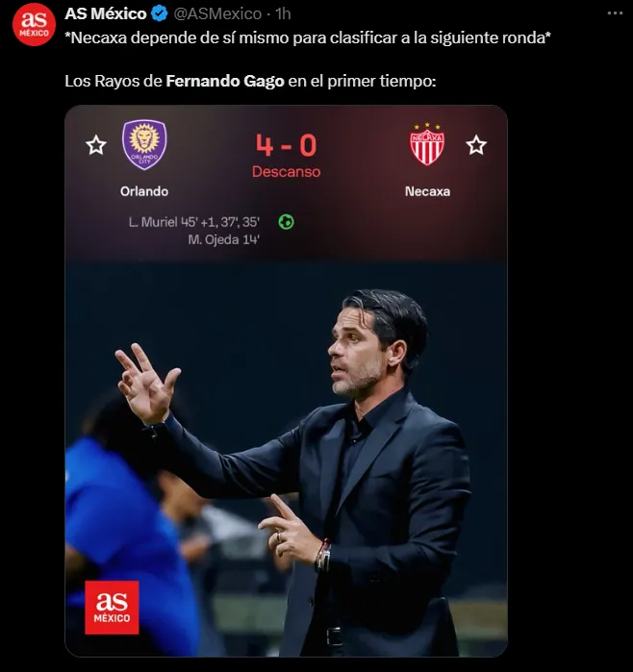
Task: Toggle the favorite star beside Necaxa
Action: coord(476,145)
